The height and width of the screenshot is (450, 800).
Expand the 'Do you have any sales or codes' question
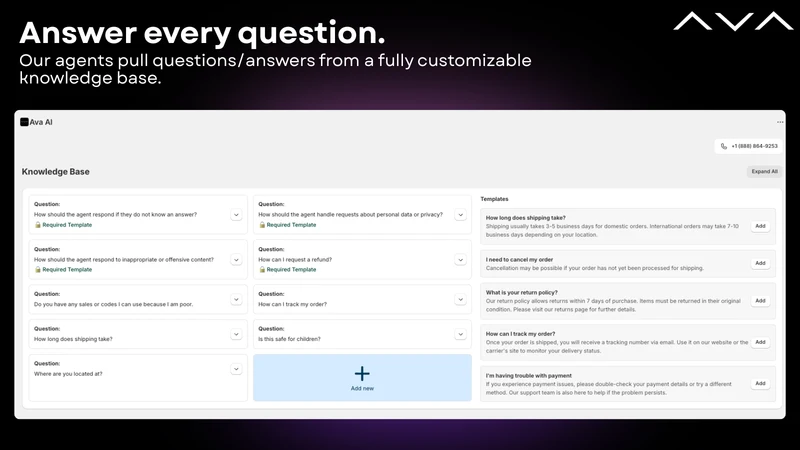click(x=236, y=299)
